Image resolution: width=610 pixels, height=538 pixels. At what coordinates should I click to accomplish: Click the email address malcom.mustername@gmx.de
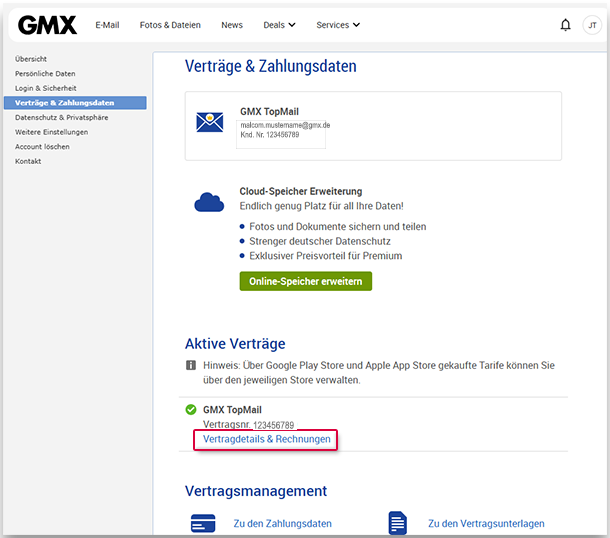click(285, 125)
